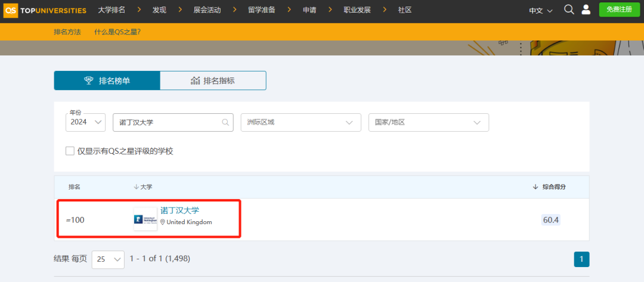Open the 国家/地区 dropdown
The height and width of the screenshot is (282, 644).
point(429,122)
